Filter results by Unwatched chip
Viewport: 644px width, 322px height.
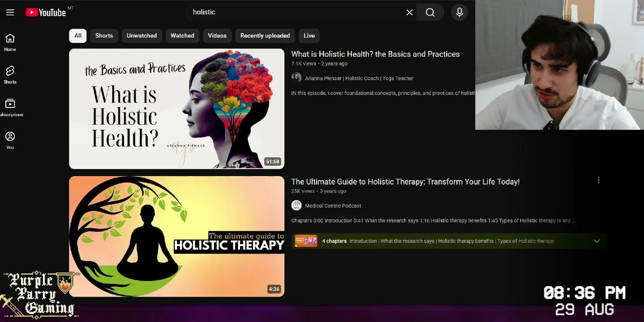coord(142,36)
